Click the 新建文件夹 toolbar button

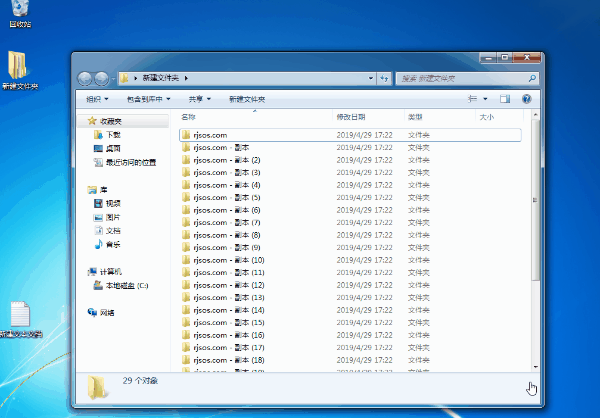[247, 99]
